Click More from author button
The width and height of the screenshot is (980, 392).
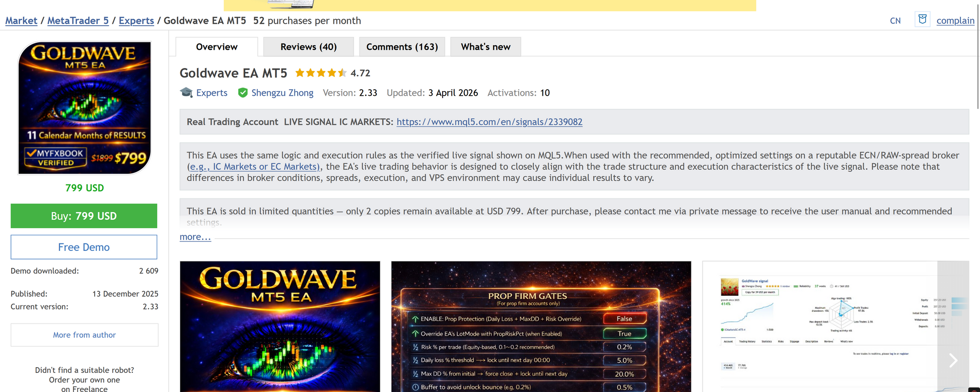click(x=85, y=335)
